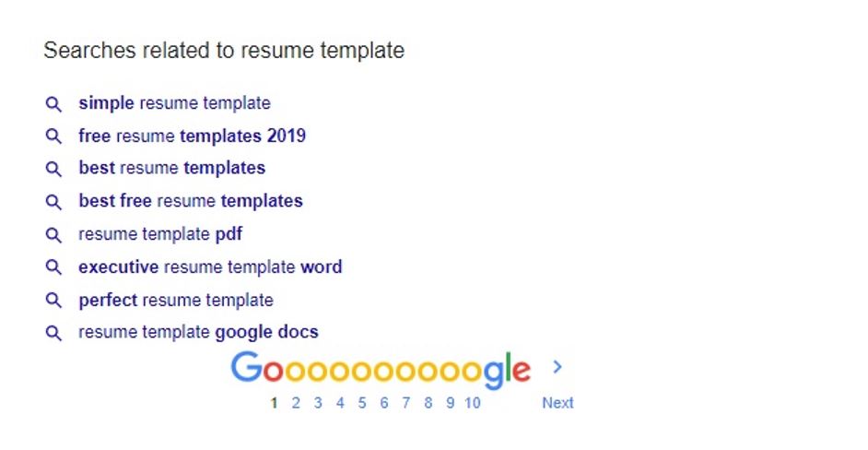Screen dimensions: 868x450
Task: Go to results page 10
Action: tap(472, 403)
